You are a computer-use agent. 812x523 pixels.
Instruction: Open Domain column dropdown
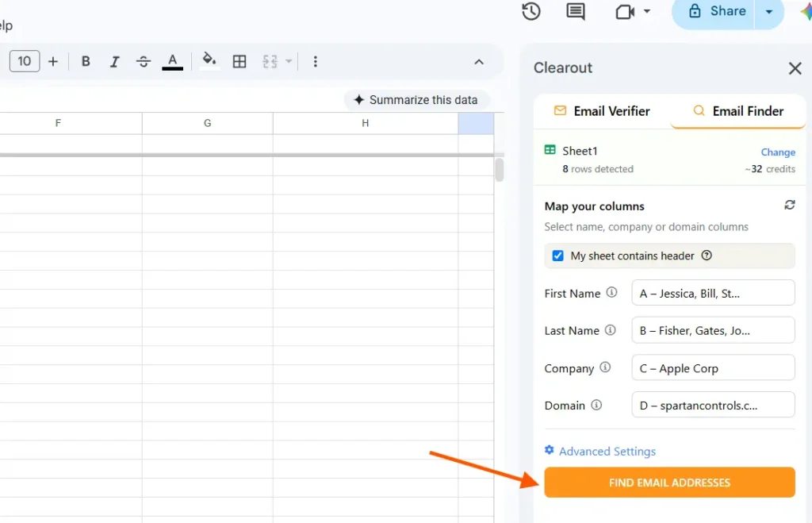713,405
